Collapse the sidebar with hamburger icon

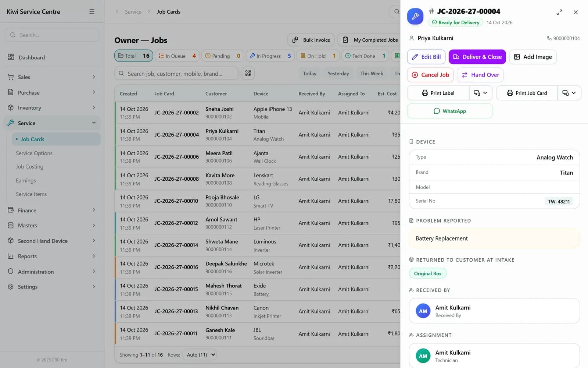(92, 12)
